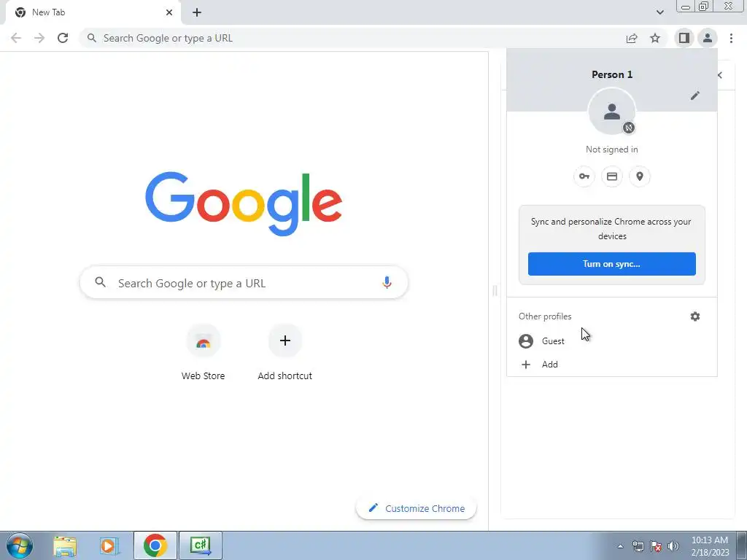Open the C# application in taskbar

pyautogui.click(x=201, y=545)
